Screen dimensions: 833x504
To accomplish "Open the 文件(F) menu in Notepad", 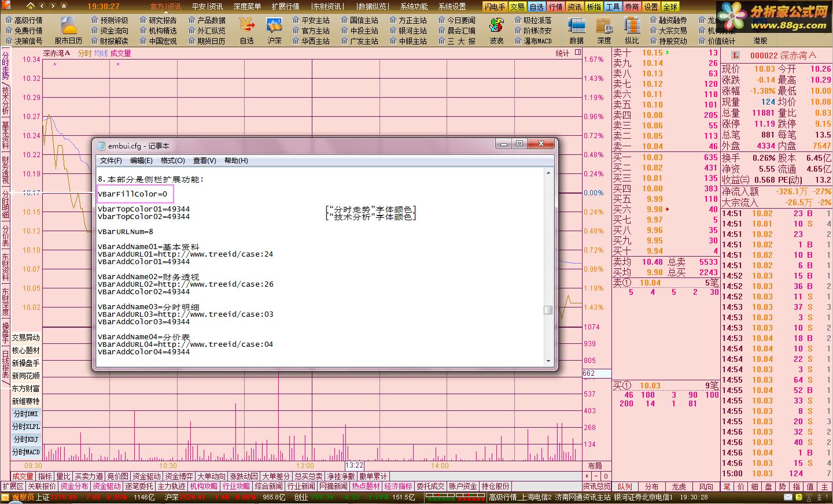I will pyautogui.click(x=110, y=161).
